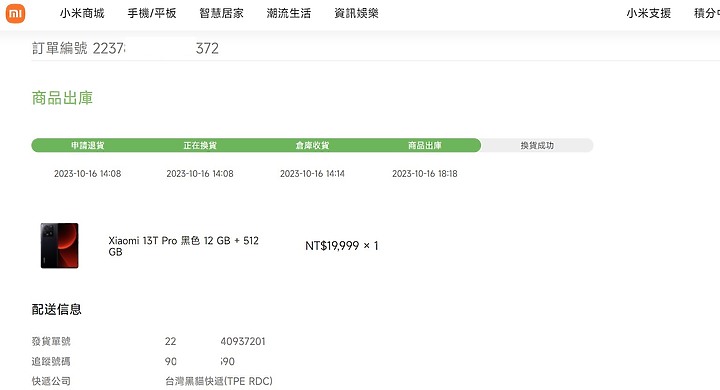Open the Xiaomi 13T Pro product thumbnail
Viewport: 720px width, 390px height.
tap(60, 246)
